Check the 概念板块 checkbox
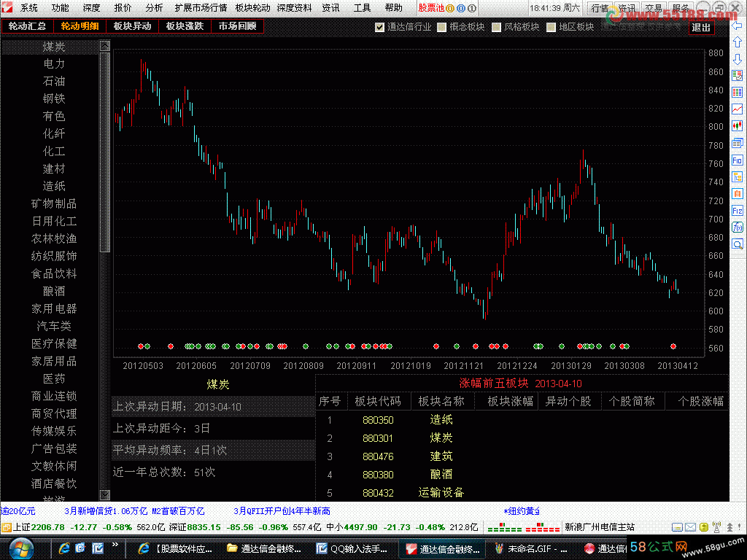Image resolution: width=747 pixels, height=560 pixels. 441,27
